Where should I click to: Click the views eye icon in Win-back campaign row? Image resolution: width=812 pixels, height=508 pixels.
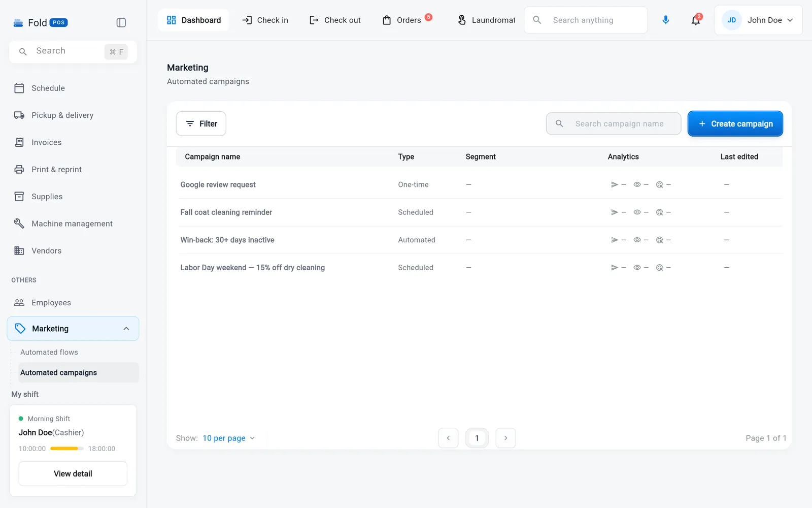pos(637,240)
